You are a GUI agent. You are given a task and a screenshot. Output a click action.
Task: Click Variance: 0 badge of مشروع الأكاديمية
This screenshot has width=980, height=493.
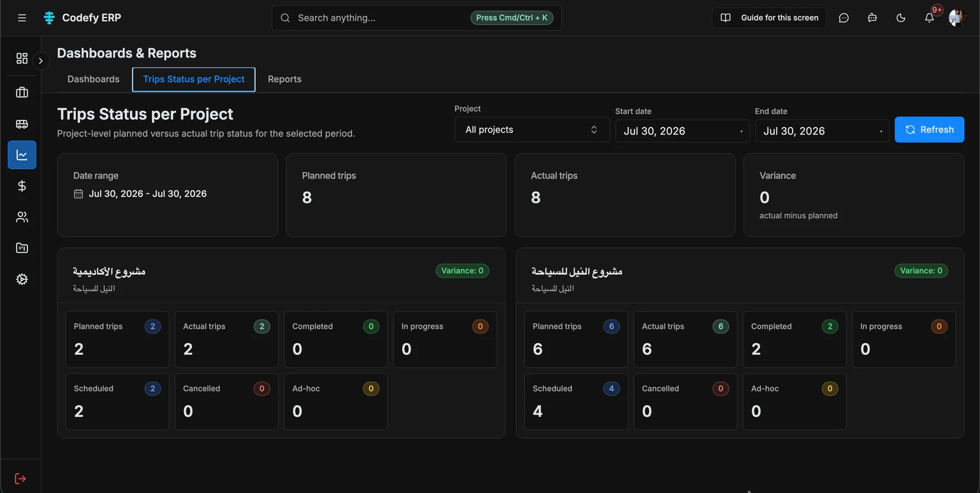click(x=462, y=271)
